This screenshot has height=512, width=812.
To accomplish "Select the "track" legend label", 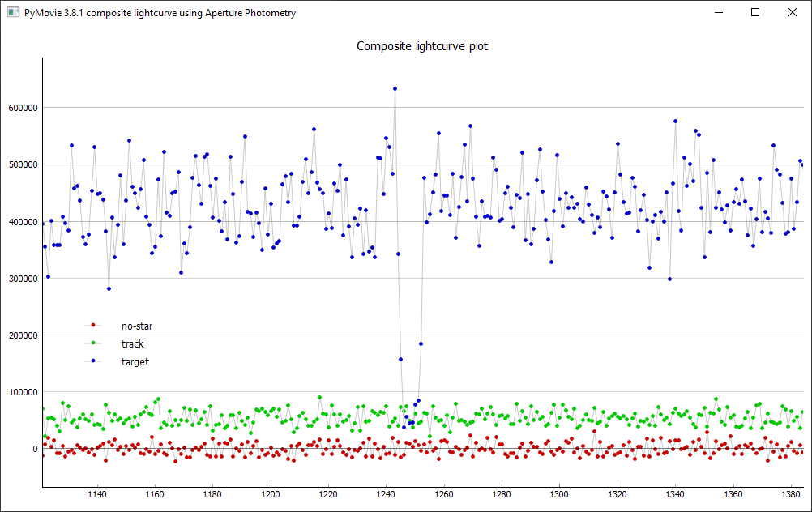I will point(132,344).
